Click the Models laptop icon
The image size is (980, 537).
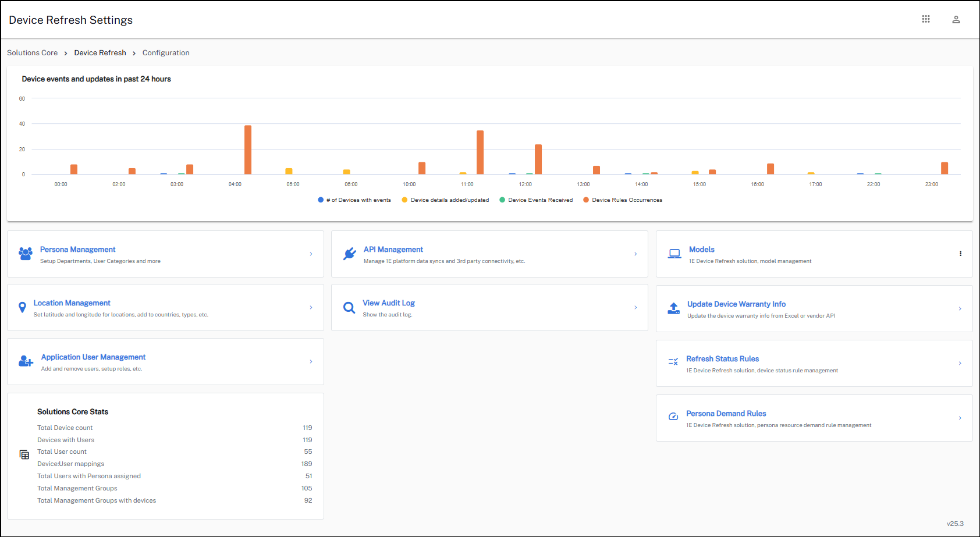point(674,254)
